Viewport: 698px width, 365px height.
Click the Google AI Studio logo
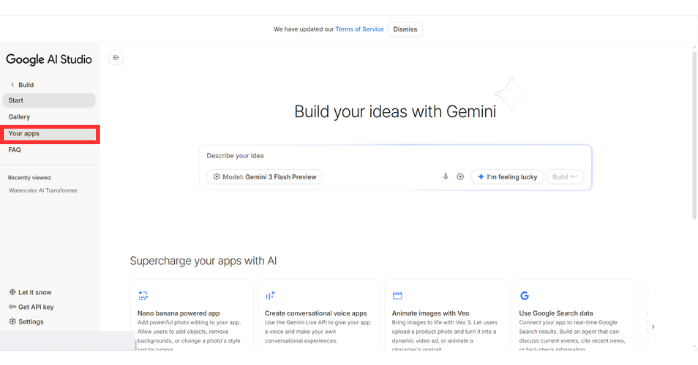tap(49, 60)
